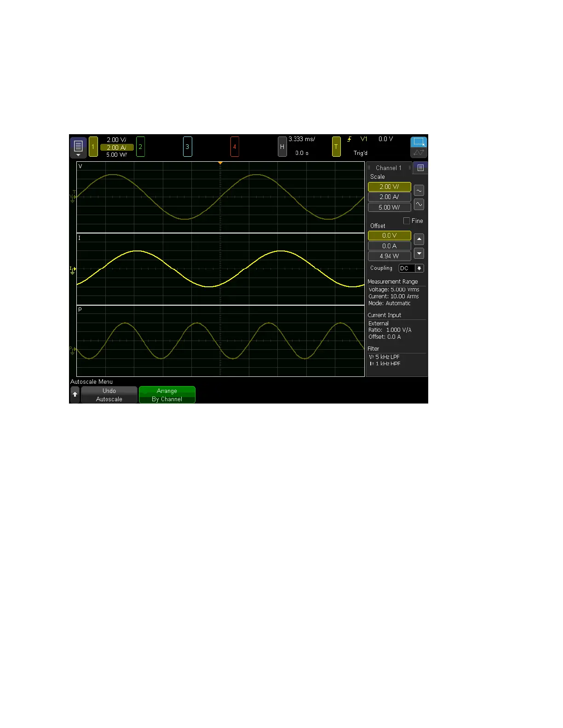Viewport: 563px width, 728px height.
Task: Click 0.0 V trigger level readout
Action: tap(385, 139)
